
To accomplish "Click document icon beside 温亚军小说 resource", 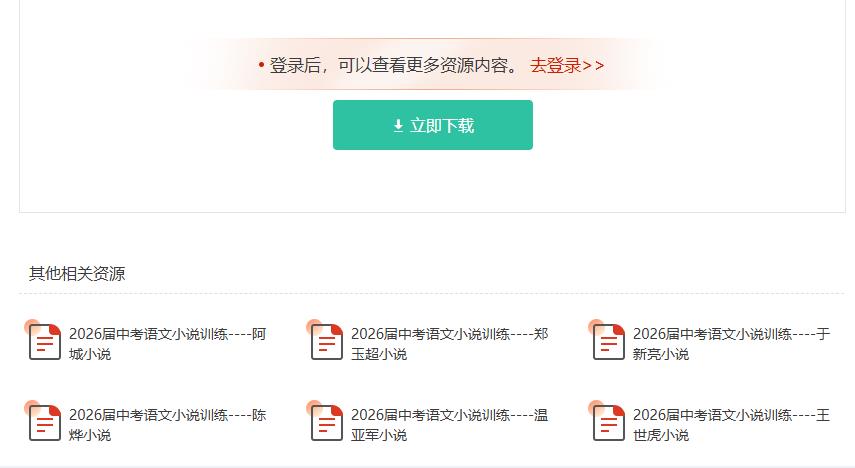I will [326, 423].
